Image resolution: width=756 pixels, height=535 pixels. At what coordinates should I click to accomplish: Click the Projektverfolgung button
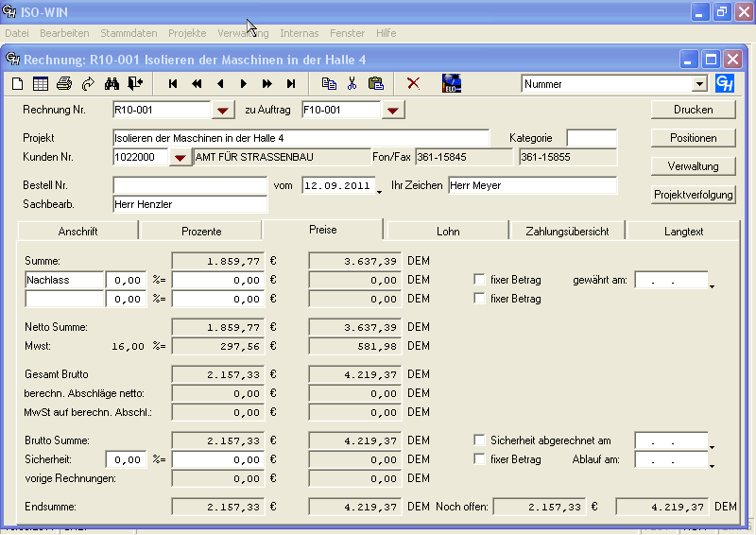tap(694, 195)
